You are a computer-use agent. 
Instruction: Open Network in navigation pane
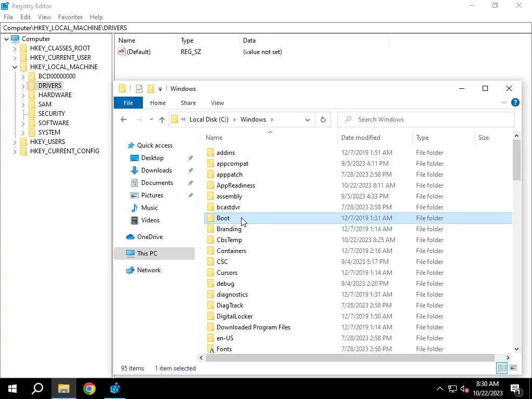click(x=149, y=270)
